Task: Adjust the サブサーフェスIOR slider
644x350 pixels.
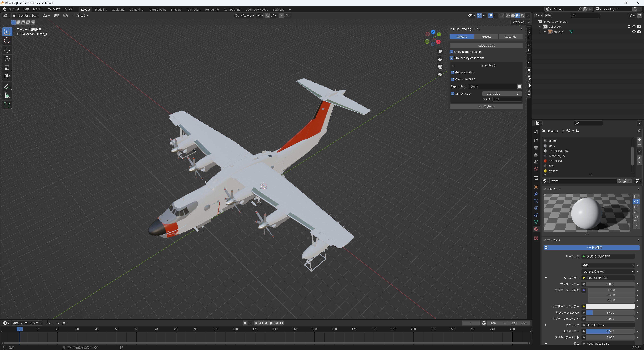Action: 610,313
